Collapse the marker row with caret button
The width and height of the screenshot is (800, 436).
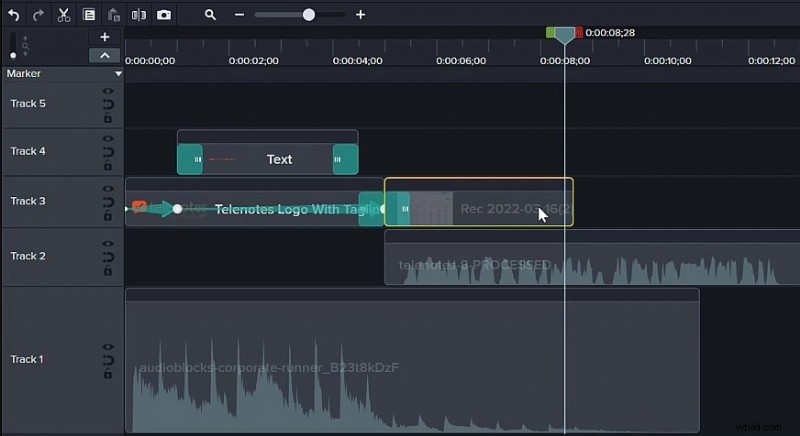click(105, 55)
